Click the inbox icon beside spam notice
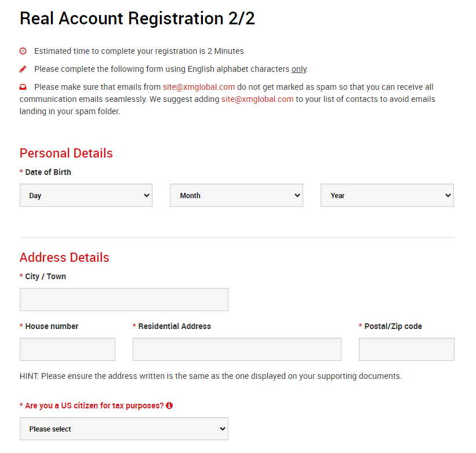The image size is (476, 453). click(23, 87)
